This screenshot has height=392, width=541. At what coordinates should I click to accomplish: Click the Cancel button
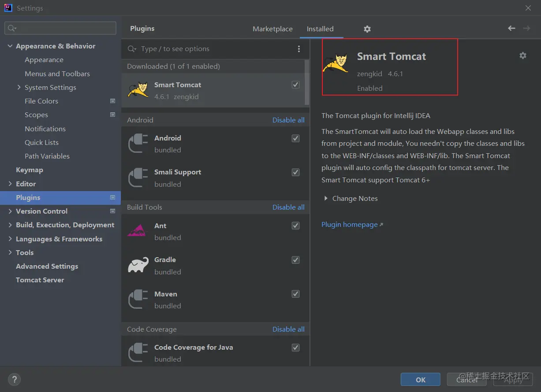467,380
